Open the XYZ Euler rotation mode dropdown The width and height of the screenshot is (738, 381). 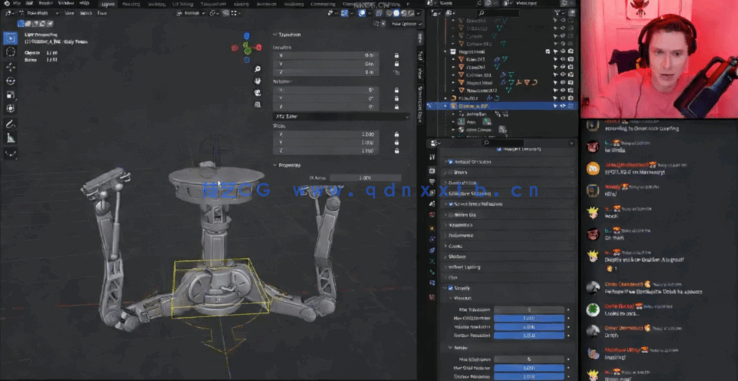(x=341, y=116)
